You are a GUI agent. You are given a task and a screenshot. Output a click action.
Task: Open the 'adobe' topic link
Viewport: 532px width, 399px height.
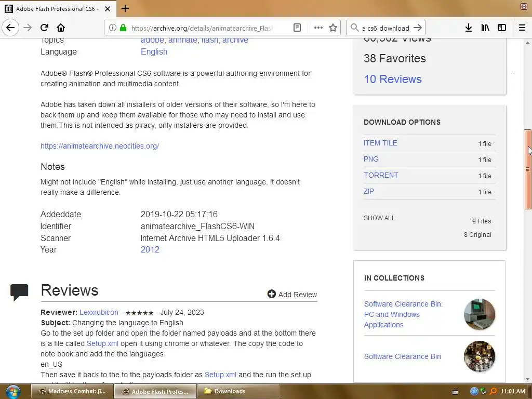(152, 41)
